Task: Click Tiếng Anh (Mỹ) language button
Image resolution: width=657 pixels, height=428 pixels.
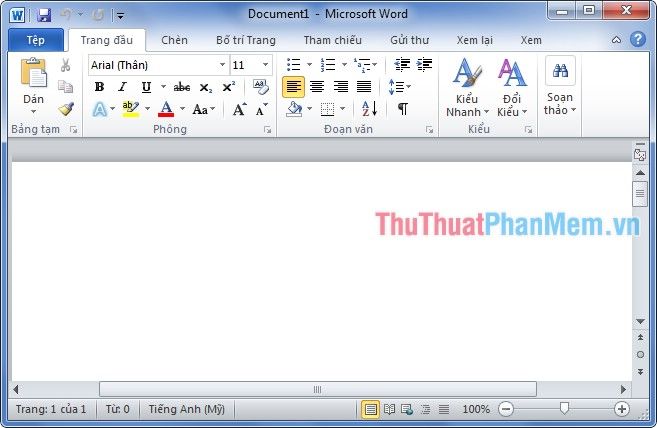Action: pos(187,409)
